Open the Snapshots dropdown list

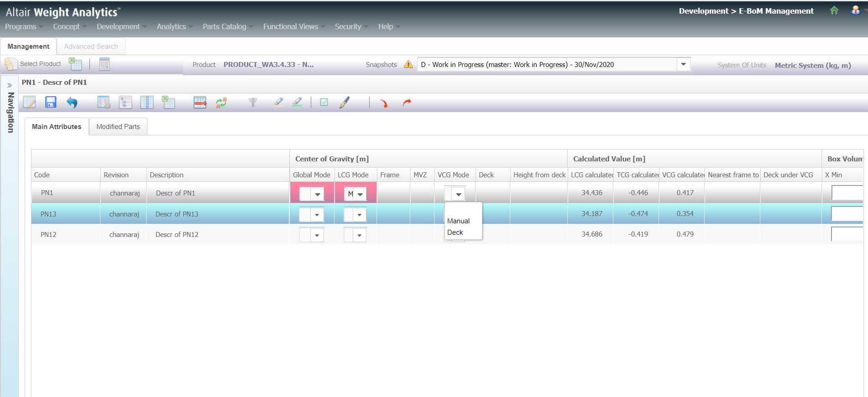683,64
